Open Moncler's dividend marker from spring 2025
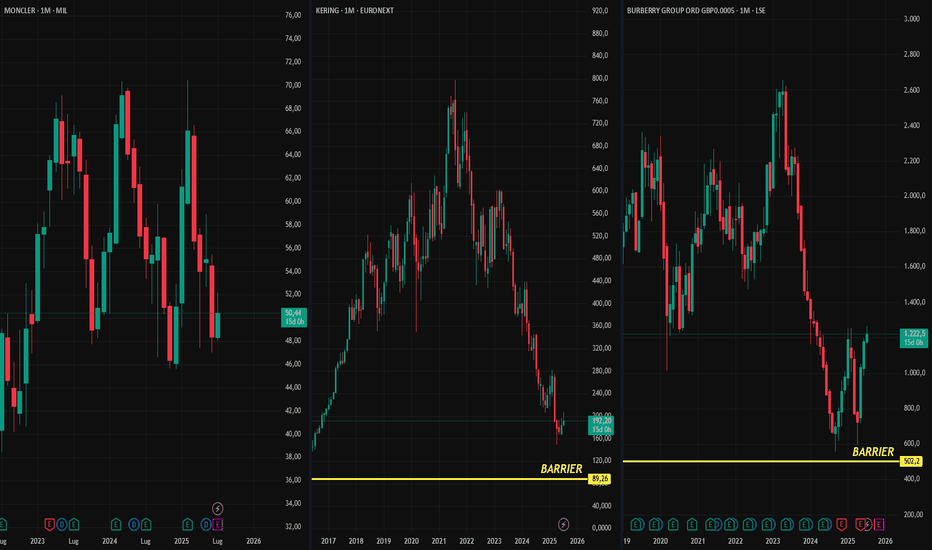This screenshot has height=550, width=932. (x=206, y=524)
